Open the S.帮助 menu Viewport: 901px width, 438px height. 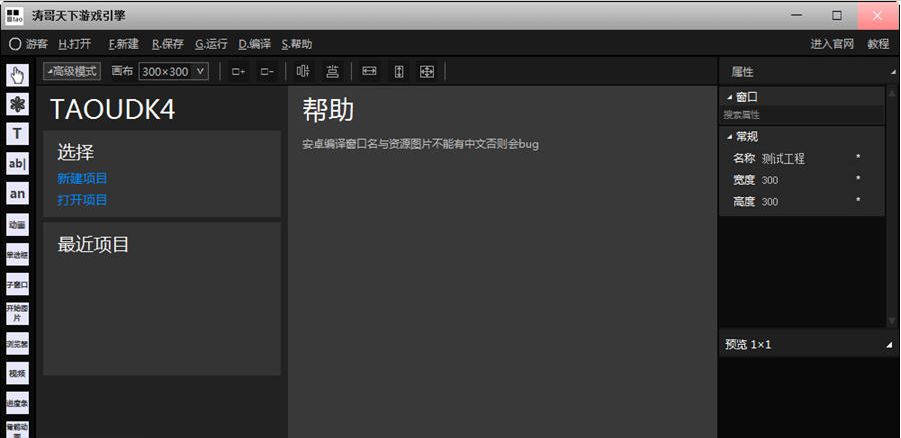point(297,44)
